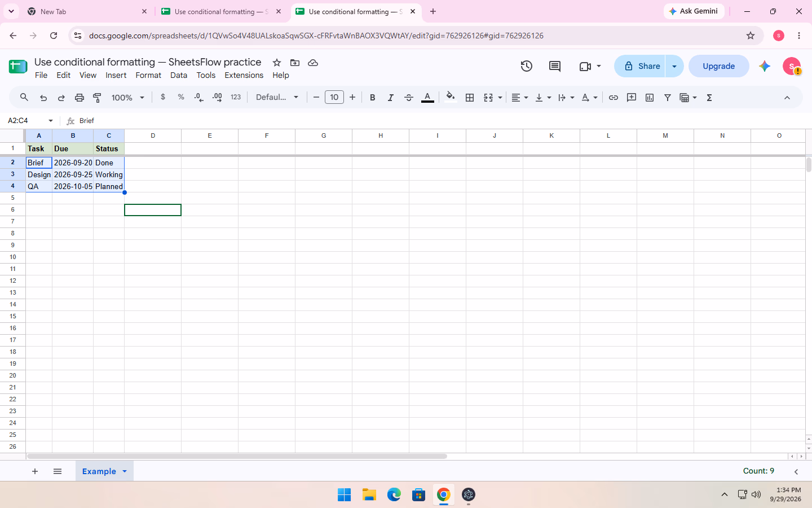Open the Format menu
The image size is (812, 508).
[x=148, y=75]
